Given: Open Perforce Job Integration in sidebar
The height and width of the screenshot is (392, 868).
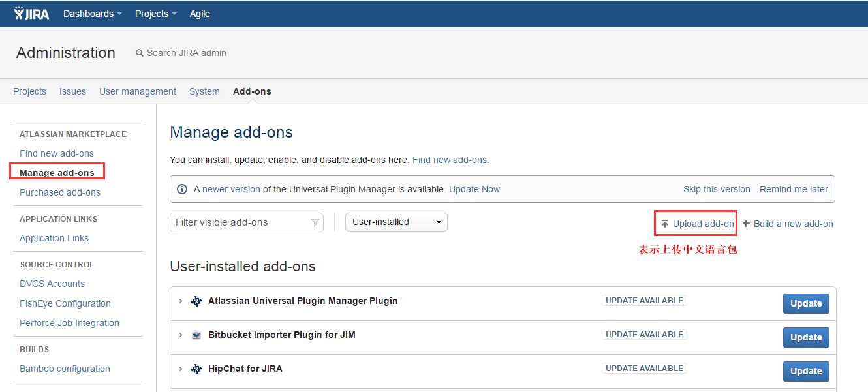Looking at the screenshot, I should coord(69,323).
